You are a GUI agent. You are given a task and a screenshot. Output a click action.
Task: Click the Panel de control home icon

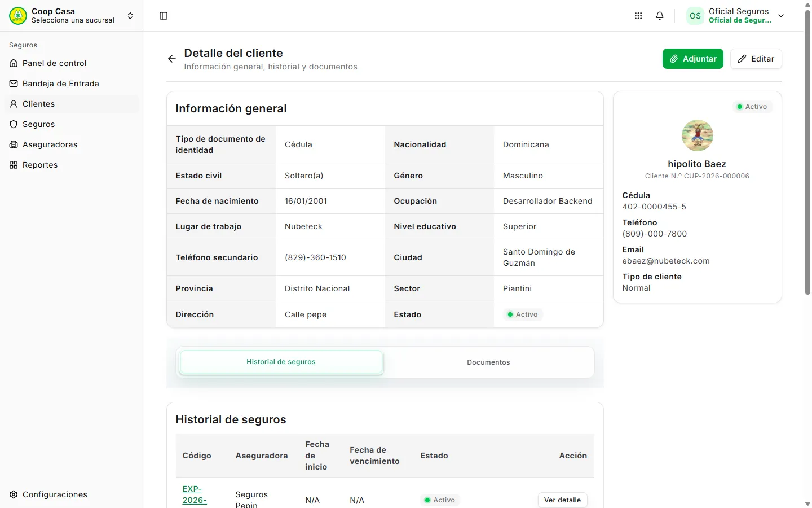click(14, 63)
